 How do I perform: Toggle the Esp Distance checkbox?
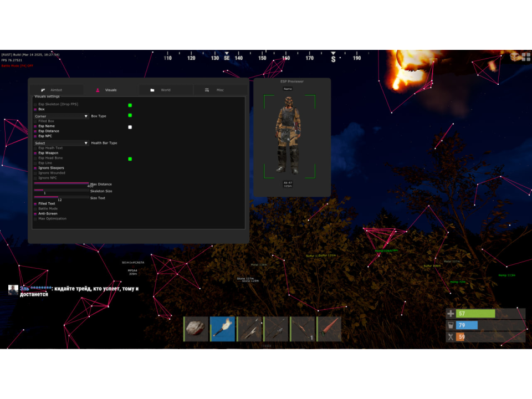(35, 131)
